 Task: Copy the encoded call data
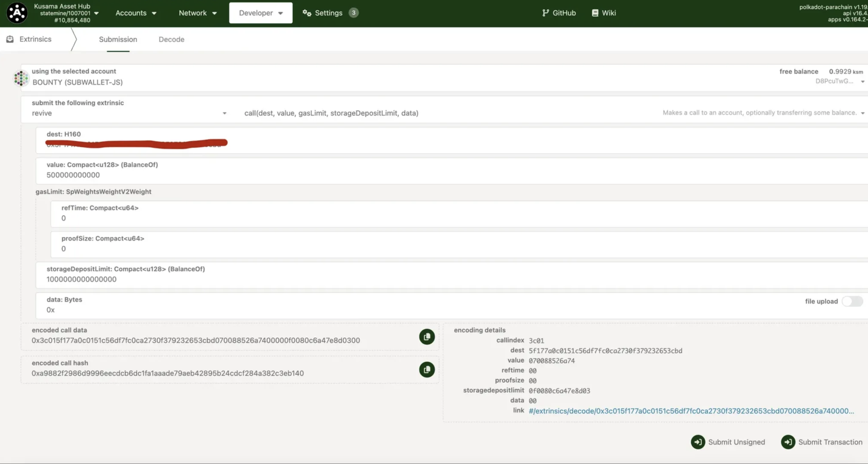pyautogui.click(x=427, y=337)
